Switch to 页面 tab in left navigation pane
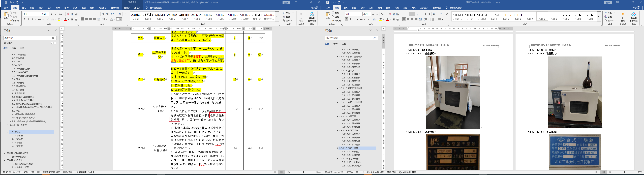The width and height of the screenshot is (644, 175). 14,48
